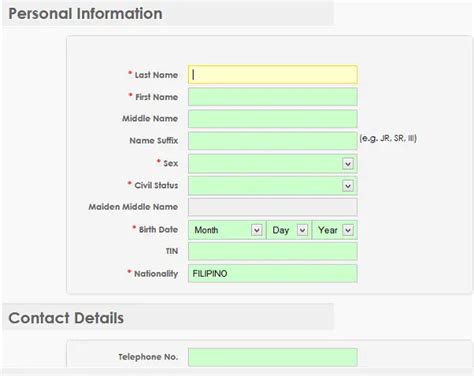Select the Middle Name input field
Viewport: 474px width, 376px height.
coord(273,119)
